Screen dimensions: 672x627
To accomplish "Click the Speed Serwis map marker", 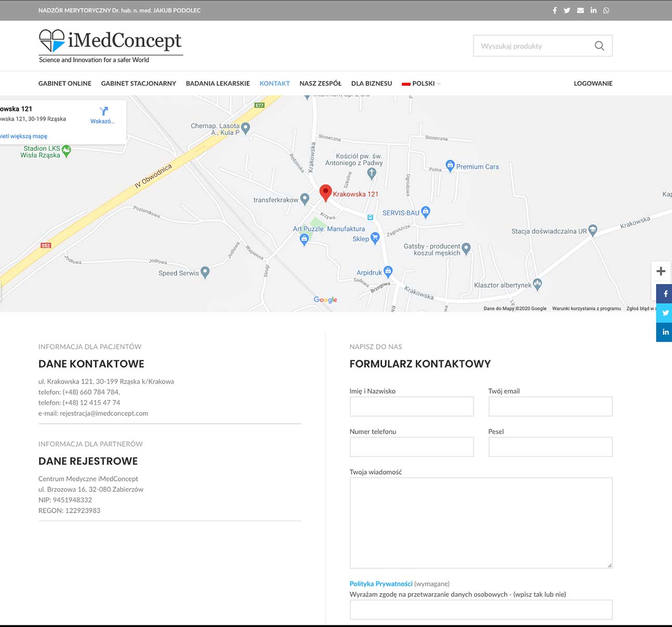I will tap(205, 272).
